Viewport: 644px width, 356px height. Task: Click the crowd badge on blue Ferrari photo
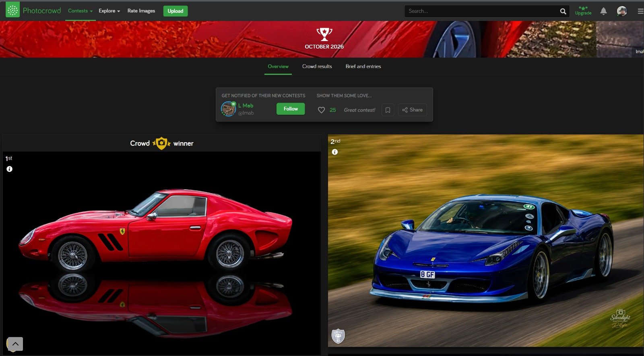pos(338,336)
